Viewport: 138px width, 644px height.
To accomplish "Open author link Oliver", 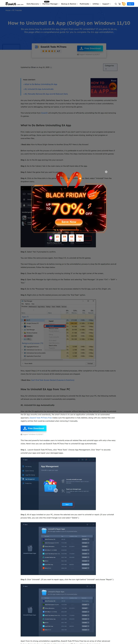I will (33, 67).
